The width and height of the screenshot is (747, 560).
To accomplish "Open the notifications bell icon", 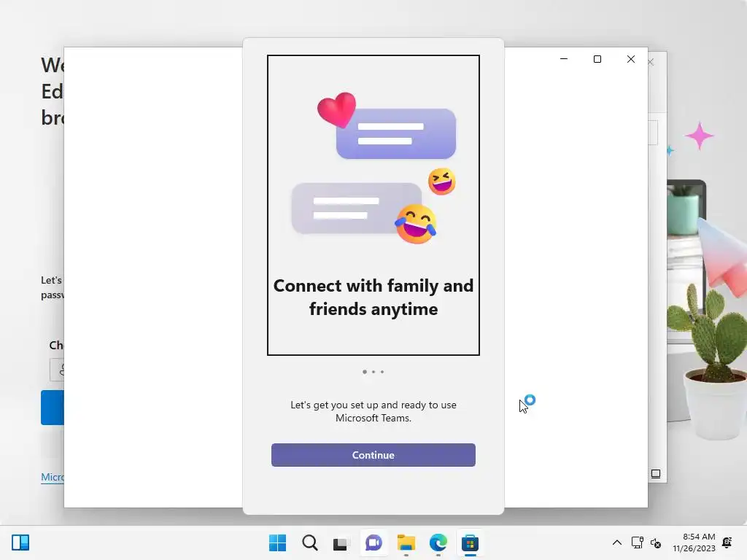I will [727, 542].
